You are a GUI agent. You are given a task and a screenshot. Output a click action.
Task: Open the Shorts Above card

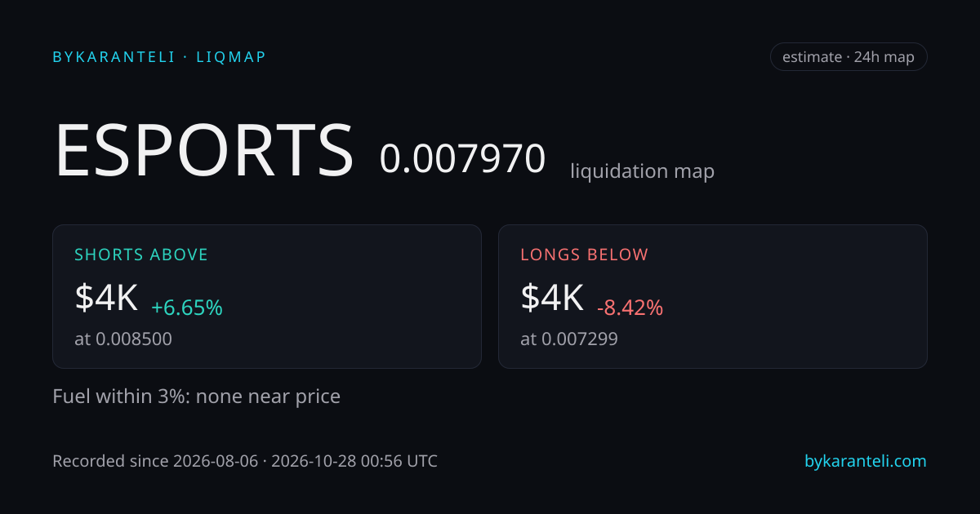click(267, 297)
